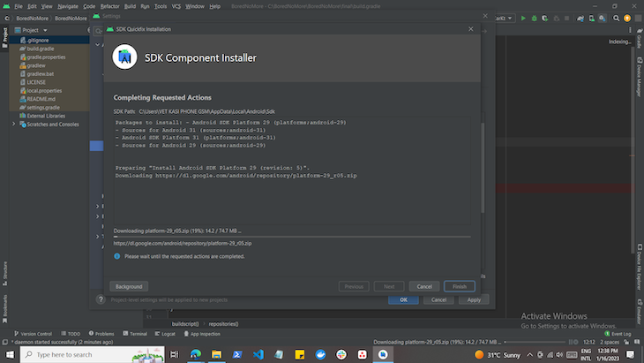Open the Gradle side panel
Screen dimensions: 644x363
640,38
